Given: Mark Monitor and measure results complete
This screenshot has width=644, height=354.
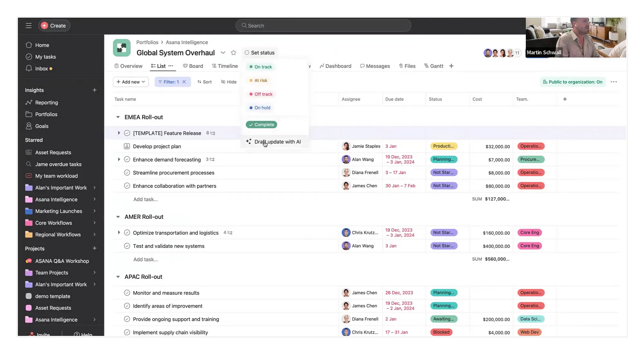Looking at the screenshot, I should (x=127, y=293).
